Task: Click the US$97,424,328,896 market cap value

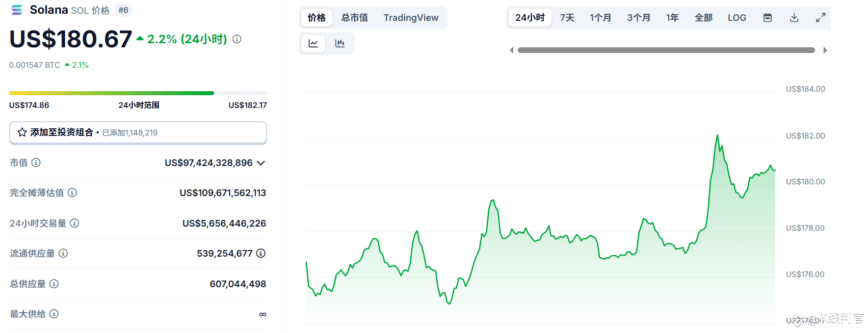Action: click(x=208, y=163)
